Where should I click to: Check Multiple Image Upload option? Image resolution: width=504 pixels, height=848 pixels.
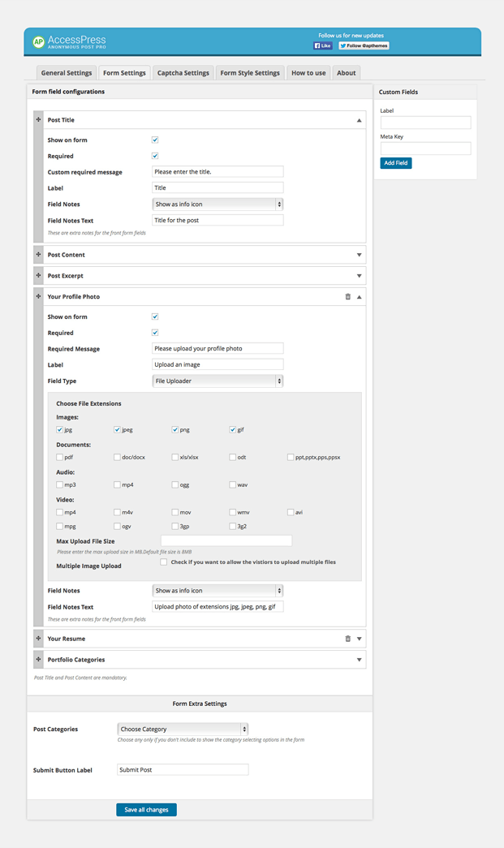[x=163, y=561]
